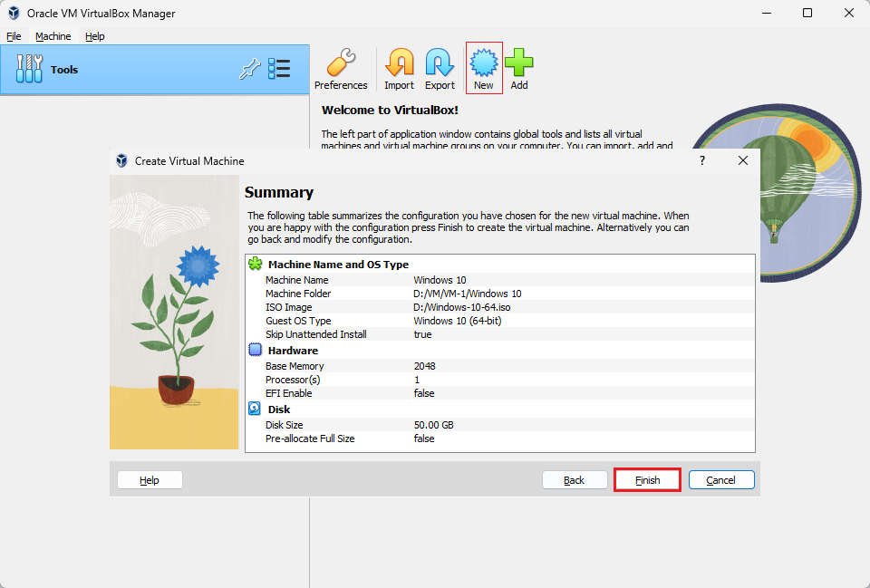Click the VirtualBox cube icon in dialog title

pos(121,161)
